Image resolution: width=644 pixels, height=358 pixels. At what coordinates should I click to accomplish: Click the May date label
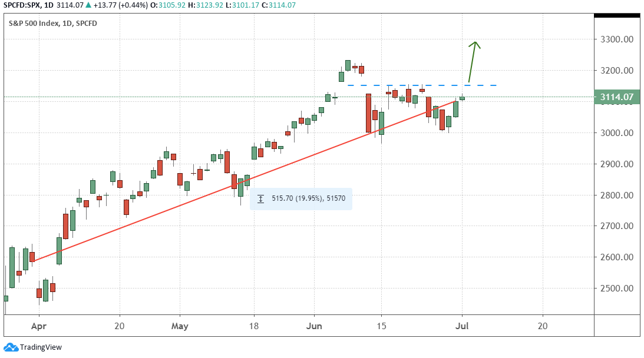click(180, 326)
